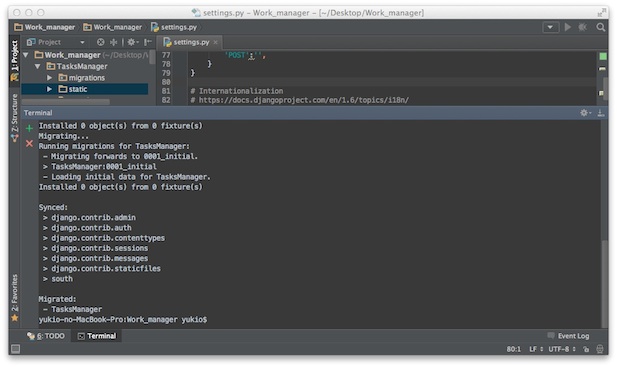Click second Work_manager breadcrumb folder
The image size is (617, 367).
tap(113, 27)
